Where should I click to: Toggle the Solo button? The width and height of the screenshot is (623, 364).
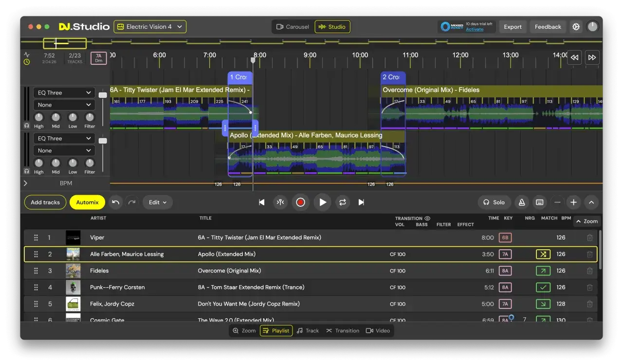point(494,202)
